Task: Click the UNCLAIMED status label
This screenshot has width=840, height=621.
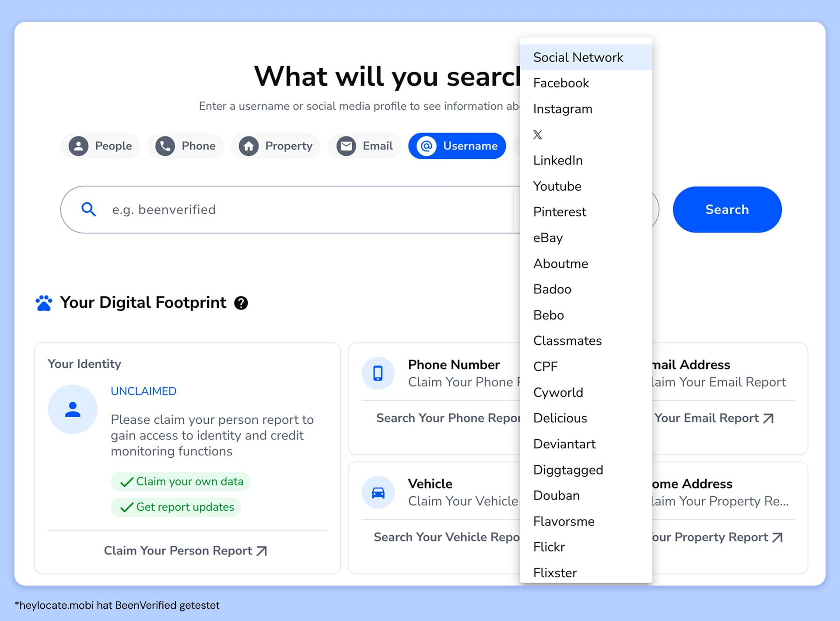Action: 143,391
